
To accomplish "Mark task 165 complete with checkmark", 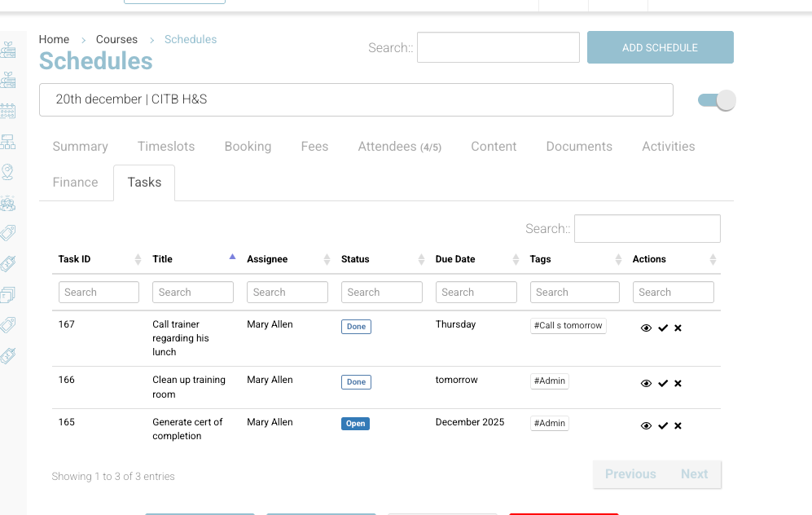I will click(x=663, y=426).
